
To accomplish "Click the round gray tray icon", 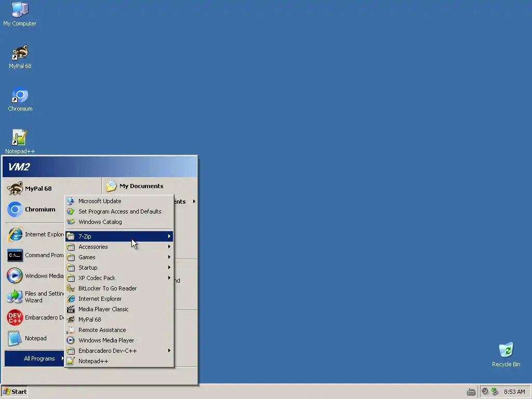I will coord(485,392).
